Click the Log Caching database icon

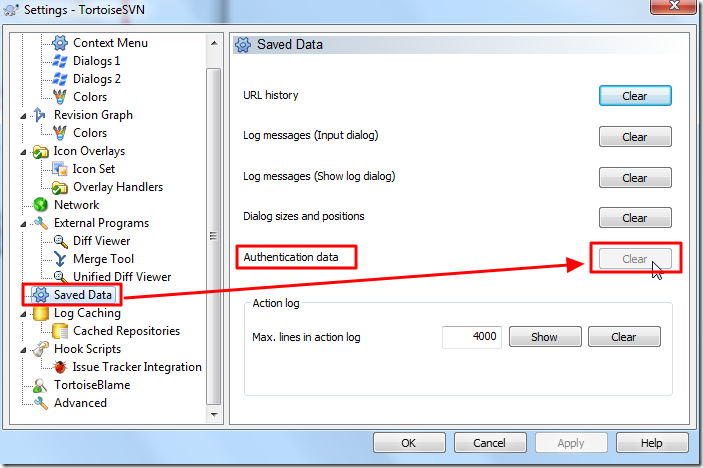(x=41, y=313)
